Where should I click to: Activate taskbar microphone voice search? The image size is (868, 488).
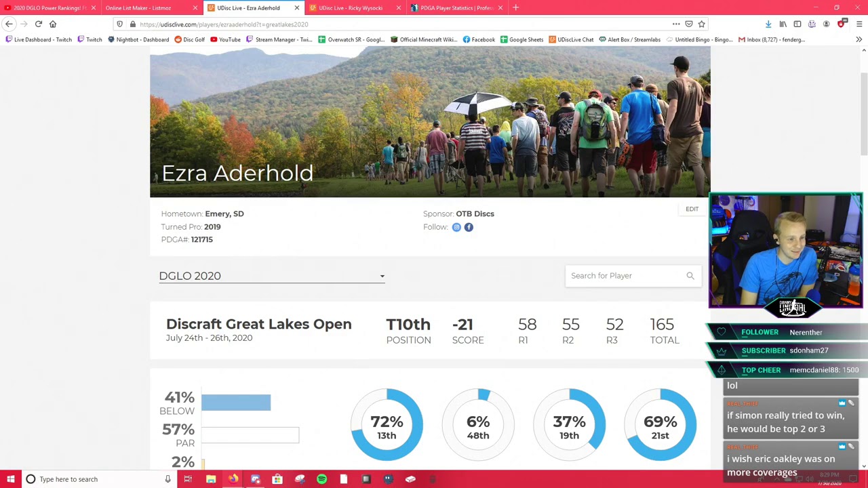tap(167, 479)
